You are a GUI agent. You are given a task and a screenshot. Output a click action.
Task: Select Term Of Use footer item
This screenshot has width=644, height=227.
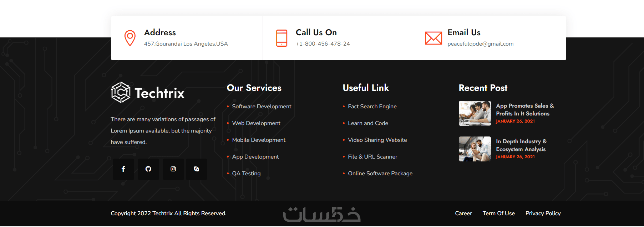(x=499, y=213)
